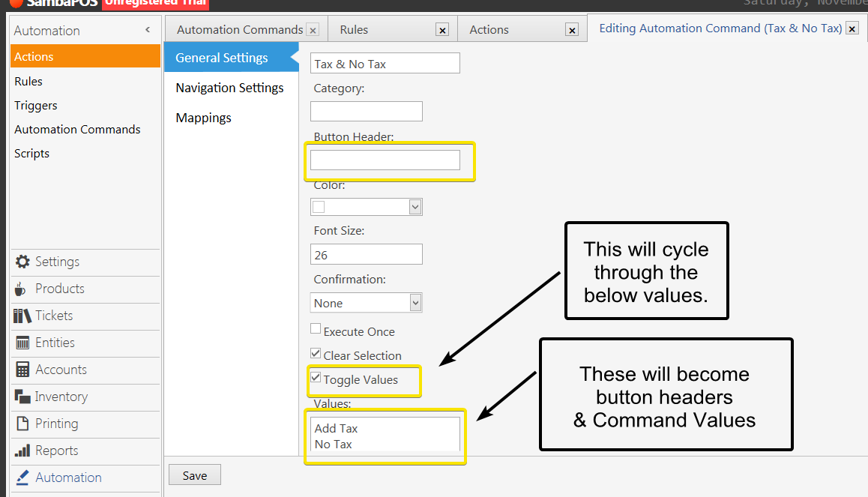Switch to the Rules tab

[x=354, y=30]
